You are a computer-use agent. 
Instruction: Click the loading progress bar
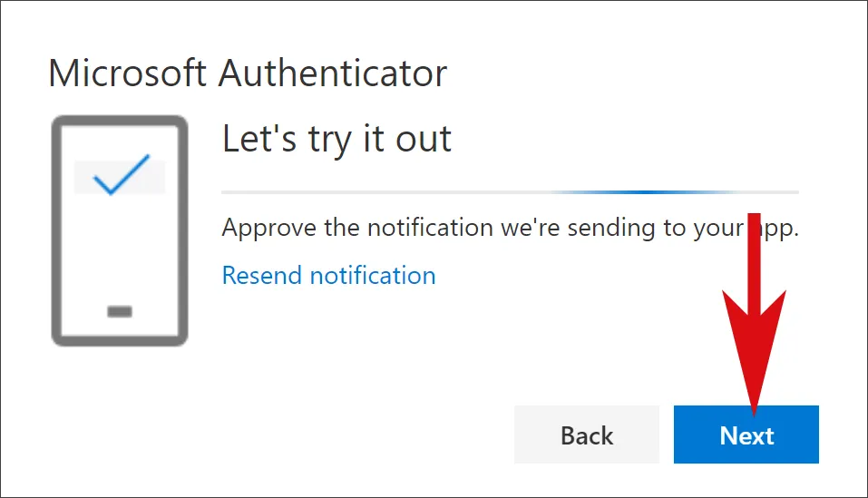pos(510,192)
